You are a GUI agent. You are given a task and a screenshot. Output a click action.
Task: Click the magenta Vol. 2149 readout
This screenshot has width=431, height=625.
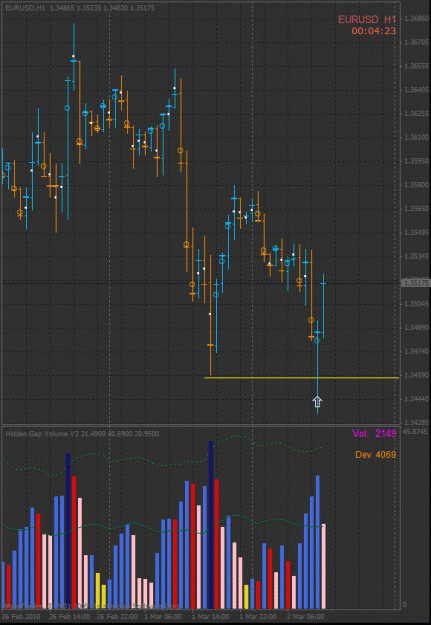click(x=374, y=434)
